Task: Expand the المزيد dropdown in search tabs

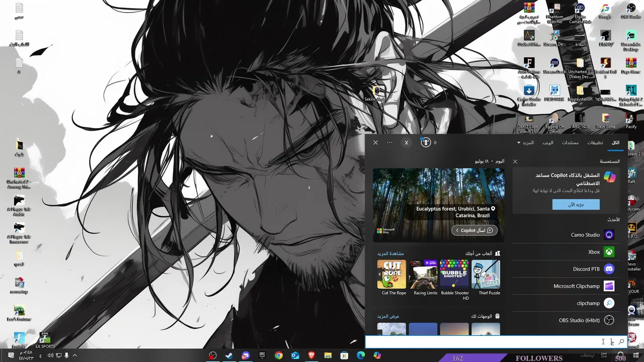Action: [x=525, y=143]
